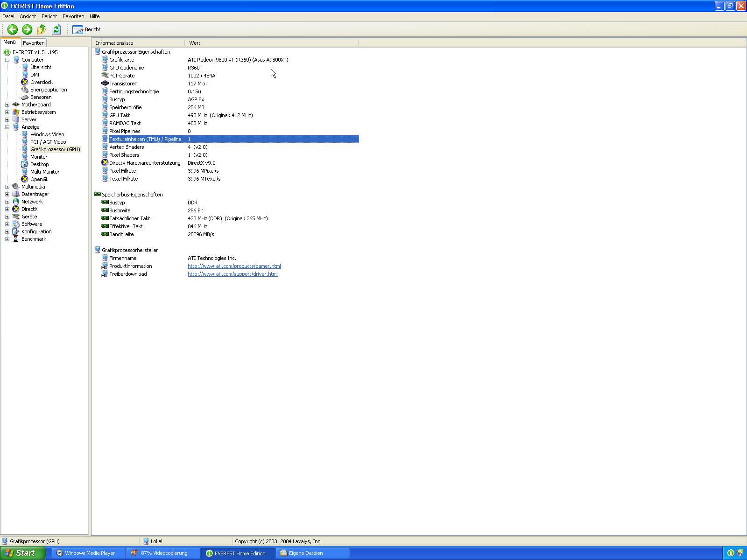Click the DirectX tree icon in sidebar
This screenshot has width=747, height=560.
click(16, 209)
